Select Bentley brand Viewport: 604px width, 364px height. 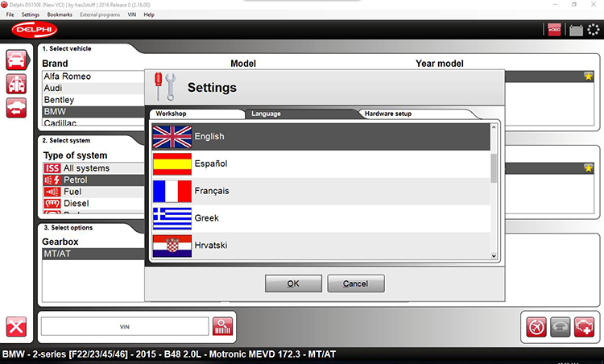[x=93, y=100]
